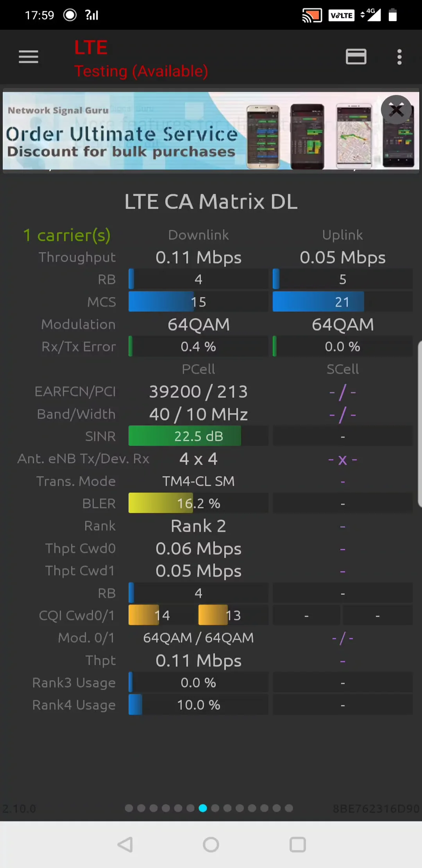The height and width of the screenshot is (868, 422).
Task: Open the three-dot overflow menu
Action: [x=399, y=57]
